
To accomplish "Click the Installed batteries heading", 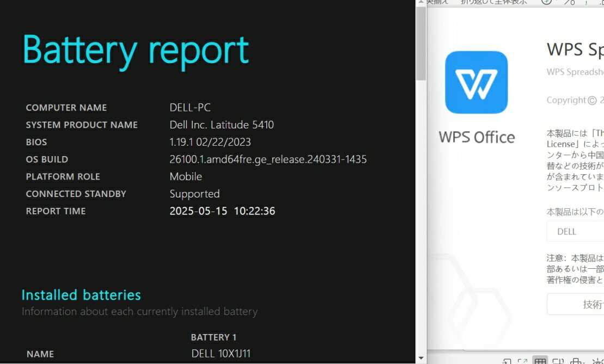I will 81,295.
